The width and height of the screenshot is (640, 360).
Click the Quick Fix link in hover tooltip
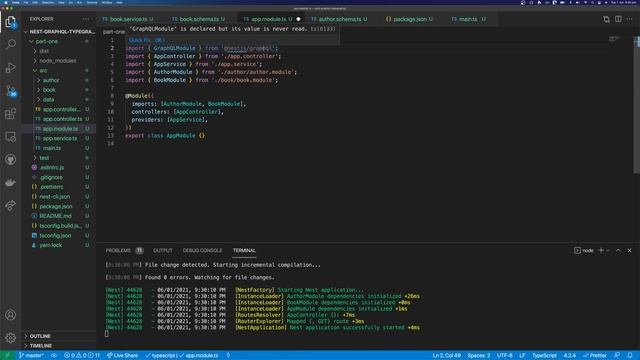coord(147,40)
